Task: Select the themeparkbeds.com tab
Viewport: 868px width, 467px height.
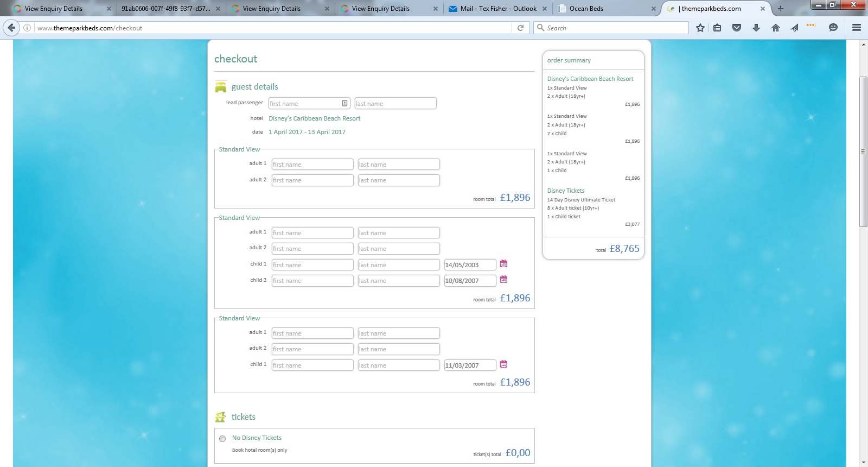Action: coord(716,9)
